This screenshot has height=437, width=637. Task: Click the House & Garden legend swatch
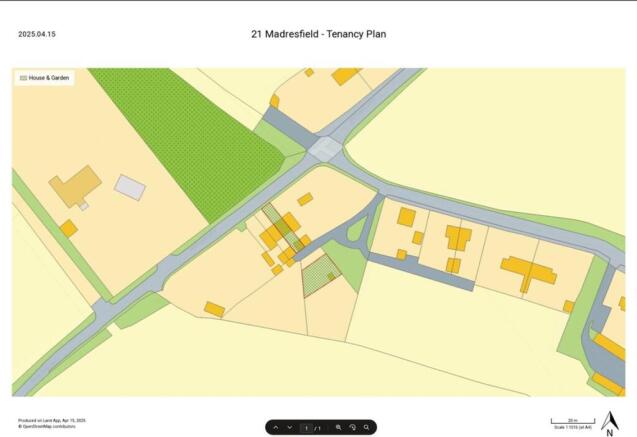click(22, 77)
